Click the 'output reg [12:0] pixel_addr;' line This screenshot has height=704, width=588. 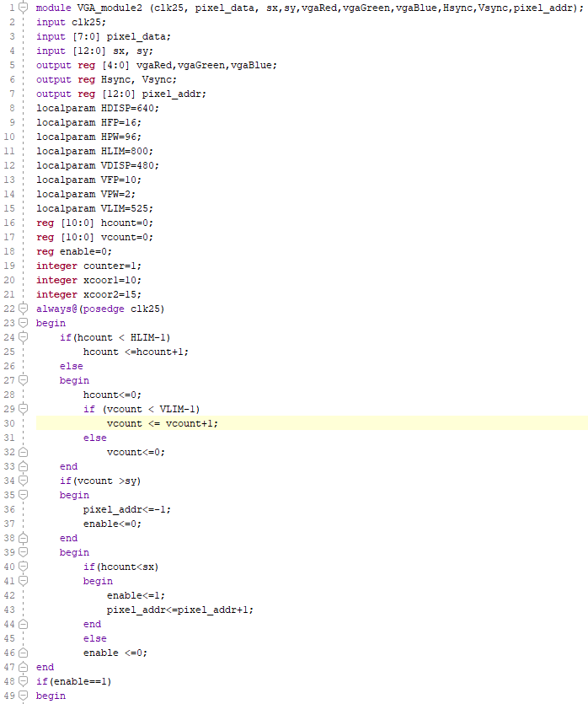click(x=121, y=94)
